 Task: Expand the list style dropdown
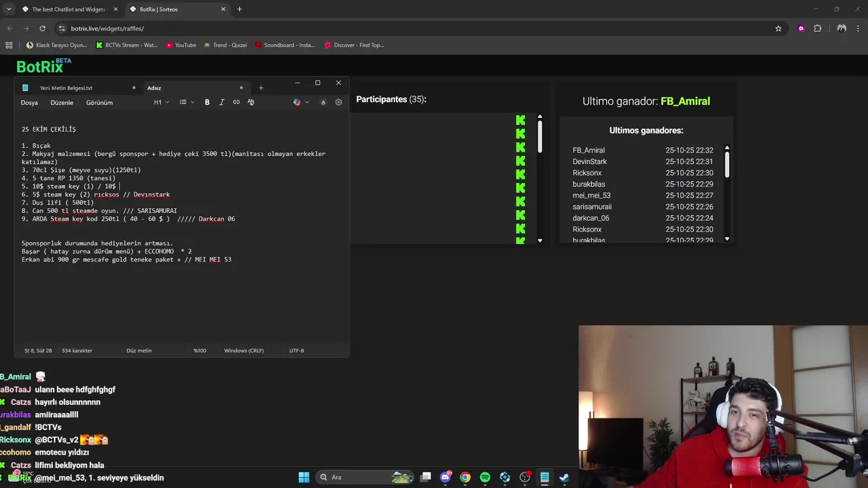[x=186, y=102]
